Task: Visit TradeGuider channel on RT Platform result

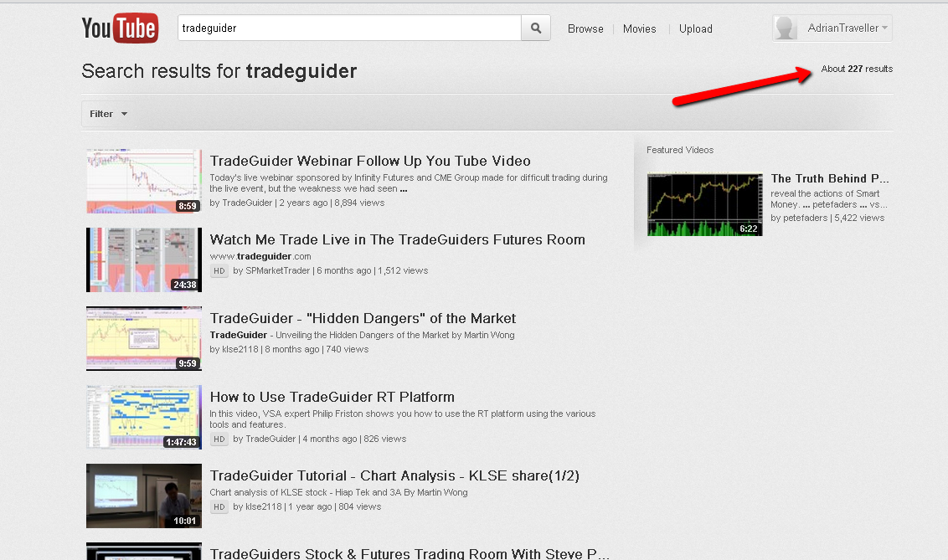Action: click(270, 439)
